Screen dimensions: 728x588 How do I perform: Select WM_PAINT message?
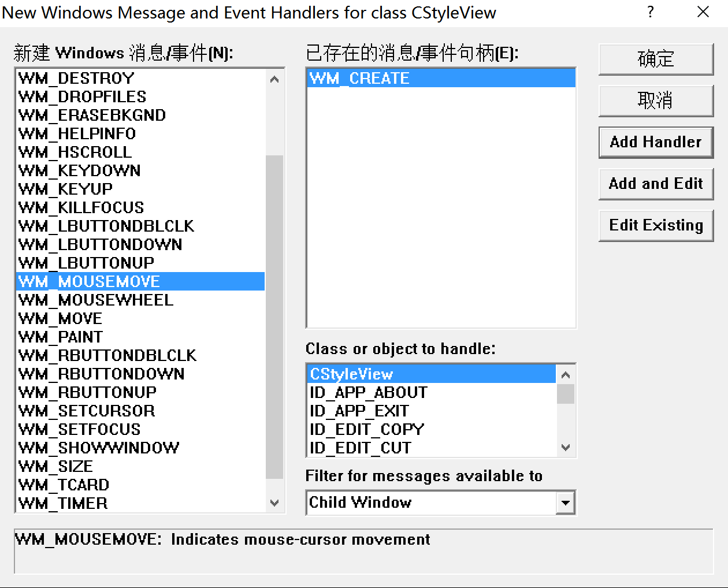(61, 337)
